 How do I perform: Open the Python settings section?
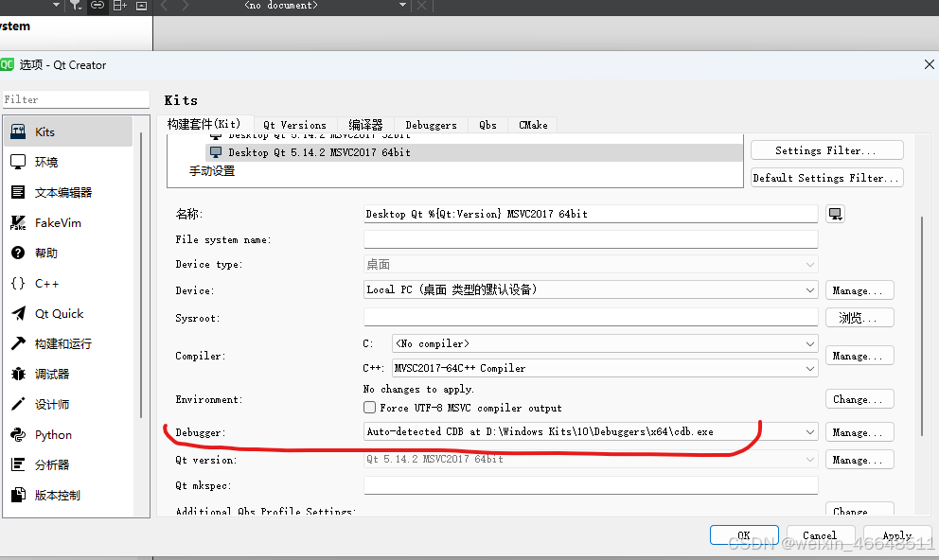pos(57,434)
